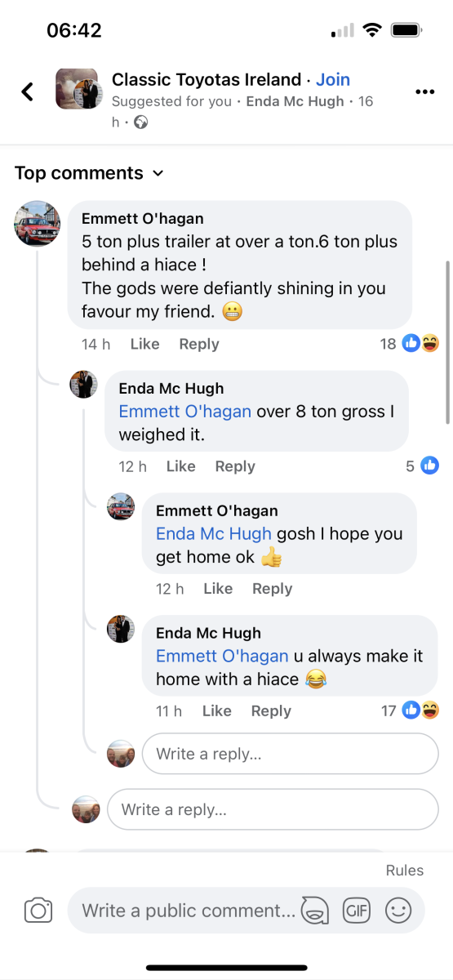The width and height of the screenshot is (453, 980).
Task: View the 17 reactions on hiace reply
Action: [410, 710]
